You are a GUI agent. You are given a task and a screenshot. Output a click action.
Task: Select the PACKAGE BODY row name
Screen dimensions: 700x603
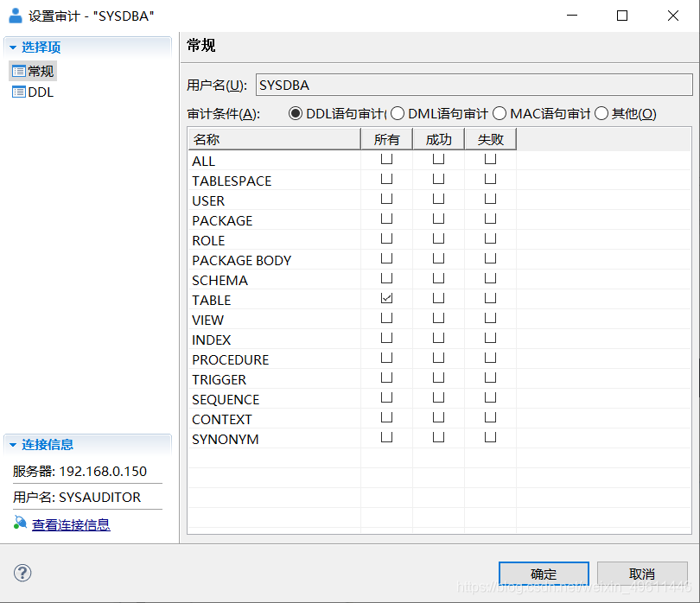tap(241, 260)
